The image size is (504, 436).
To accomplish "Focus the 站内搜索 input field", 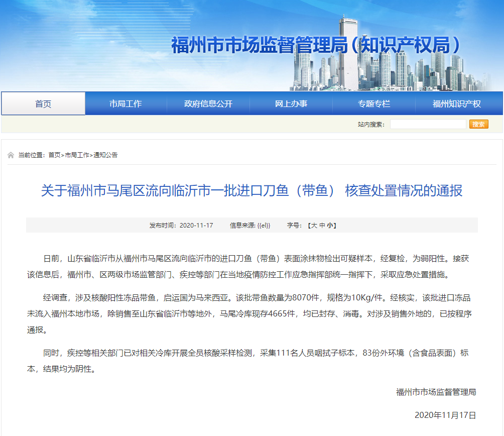I will (428, 124).
